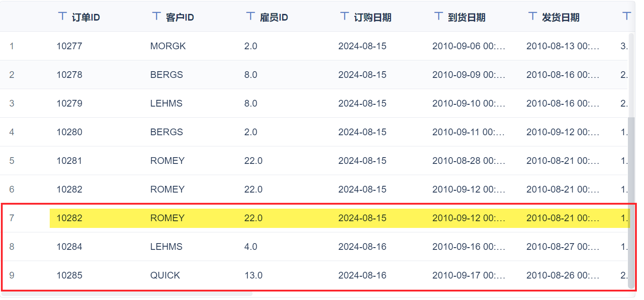Click the highlighted 10282 cell in row 7
Viewport: 644px width, 300px height.
click(69, 218)
